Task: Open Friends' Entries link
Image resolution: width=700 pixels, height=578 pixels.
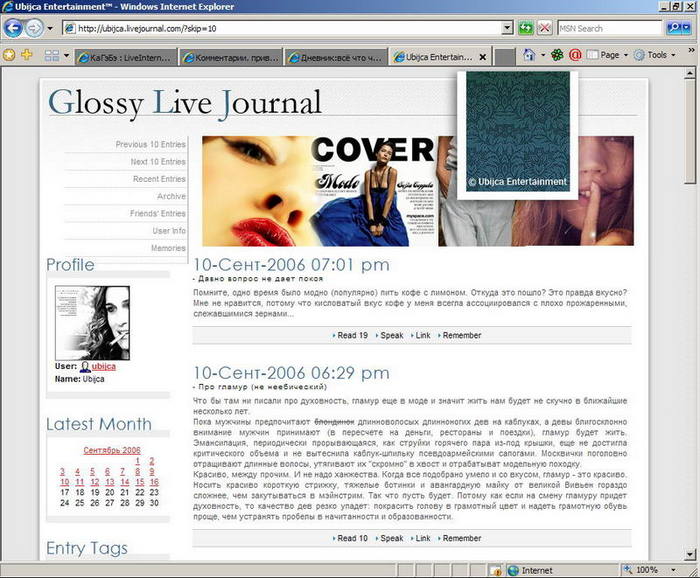Action: coord(158,213)
